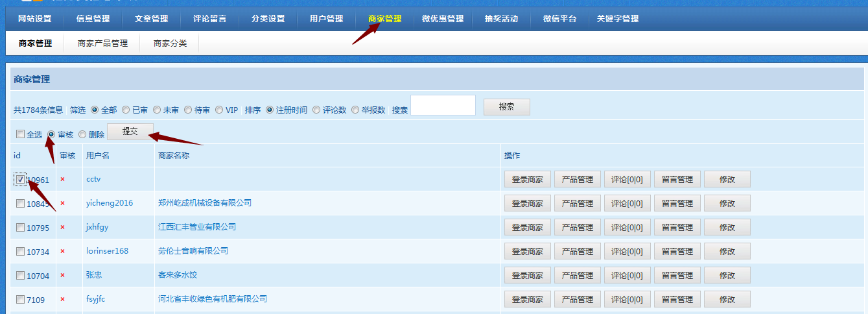Click the 搜索 search button
The width and height of the screenshot is (868, 314).
(506, 107)
